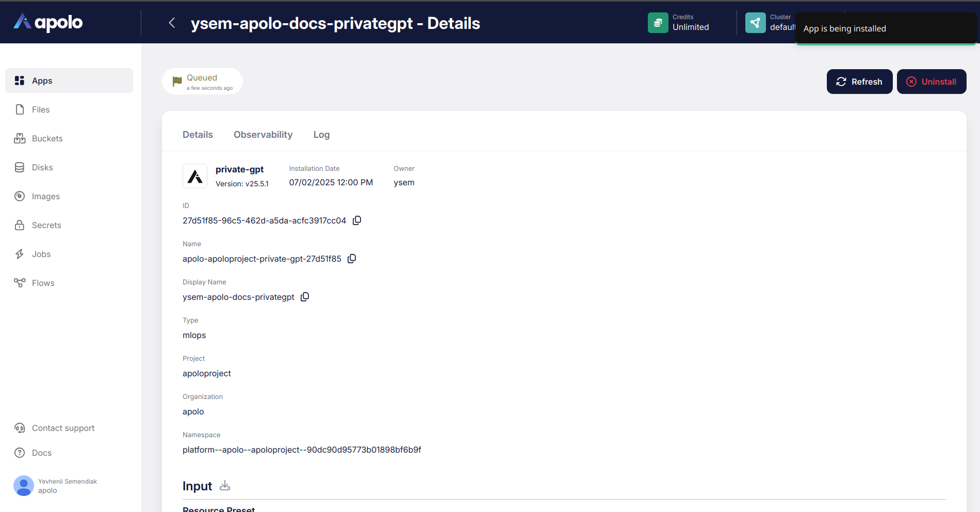Open Contact support
Image resolution: width=980 pixels, height=512 pixels.
point(63,428)
